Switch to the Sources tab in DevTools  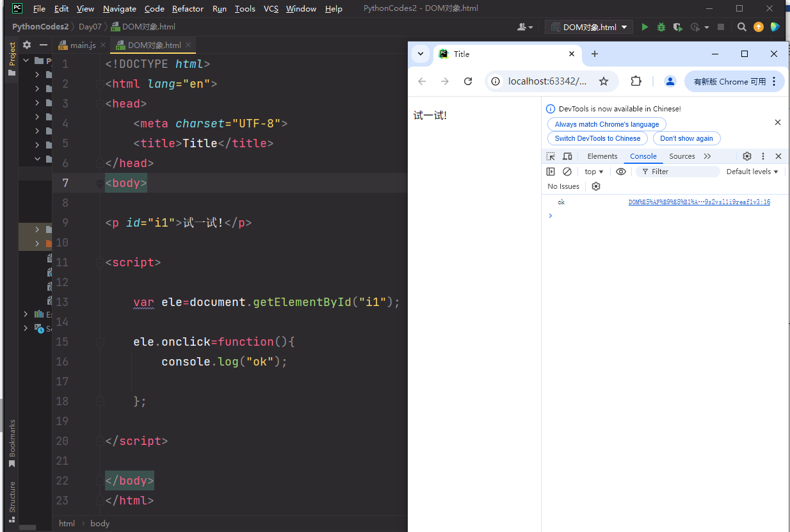[682, 156]
